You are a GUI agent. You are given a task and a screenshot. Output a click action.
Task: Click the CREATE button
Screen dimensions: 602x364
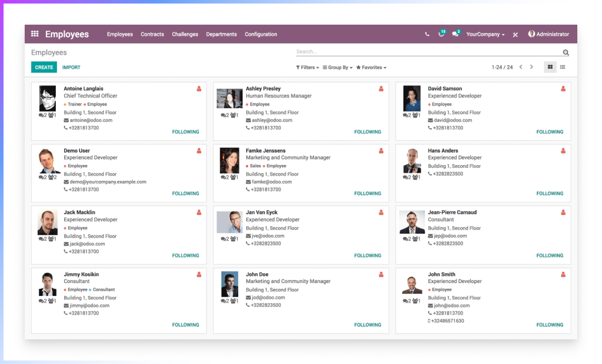point(44,68)
